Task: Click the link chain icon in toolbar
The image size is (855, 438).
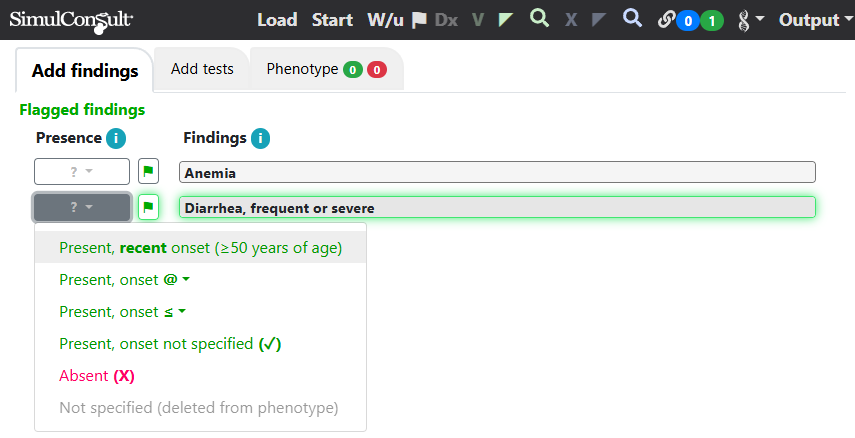Action: 666,20
